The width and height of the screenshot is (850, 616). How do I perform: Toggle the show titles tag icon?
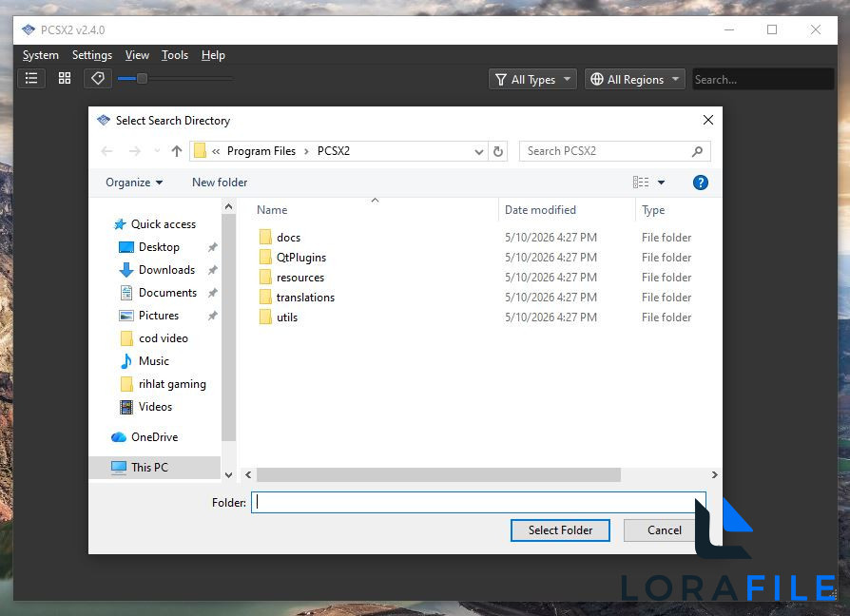point(98,79)
